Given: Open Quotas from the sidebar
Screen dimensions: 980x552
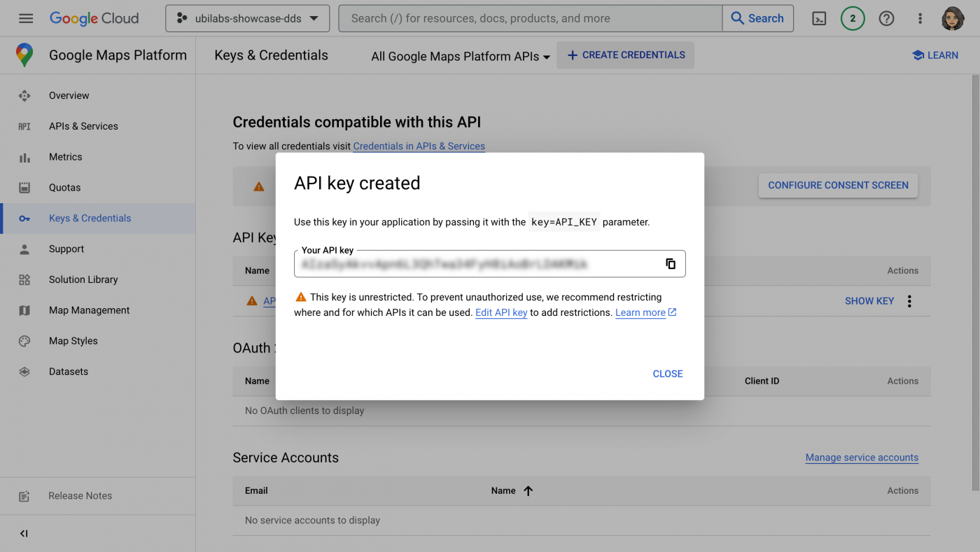Looking at the screenshot, I should (64, 188).
